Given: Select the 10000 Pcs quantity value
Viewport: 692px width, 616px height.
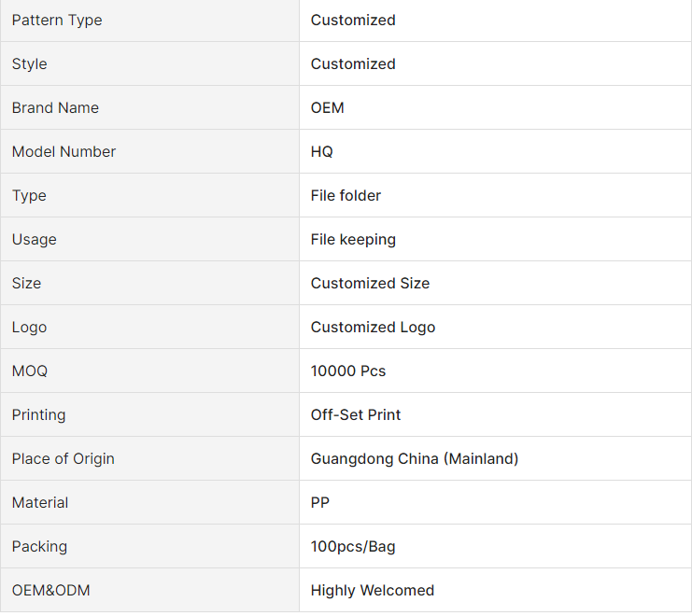Looking at the screenshot, I should [348, 371].
